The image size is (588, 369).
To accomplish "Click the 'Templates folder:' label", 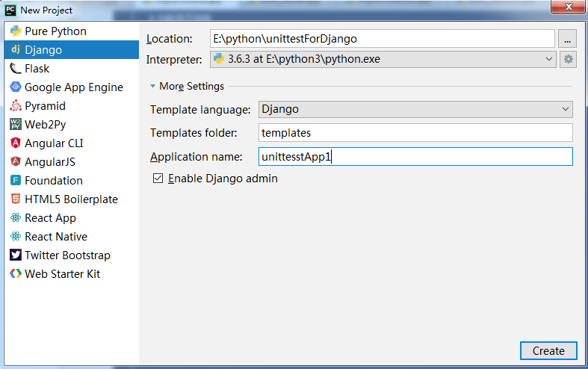I will (x=194, y=133).
